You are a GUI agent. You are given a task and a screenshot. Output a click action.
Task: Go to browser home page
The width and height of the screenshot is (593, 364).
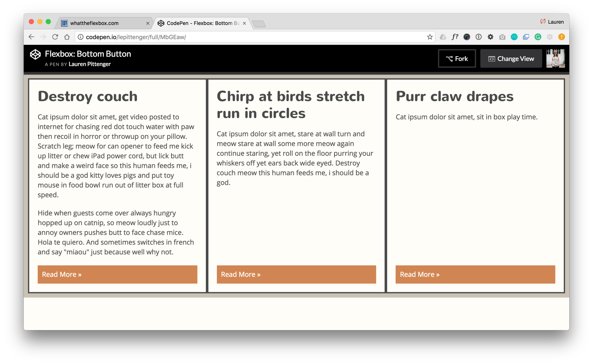tap(67, 37)
